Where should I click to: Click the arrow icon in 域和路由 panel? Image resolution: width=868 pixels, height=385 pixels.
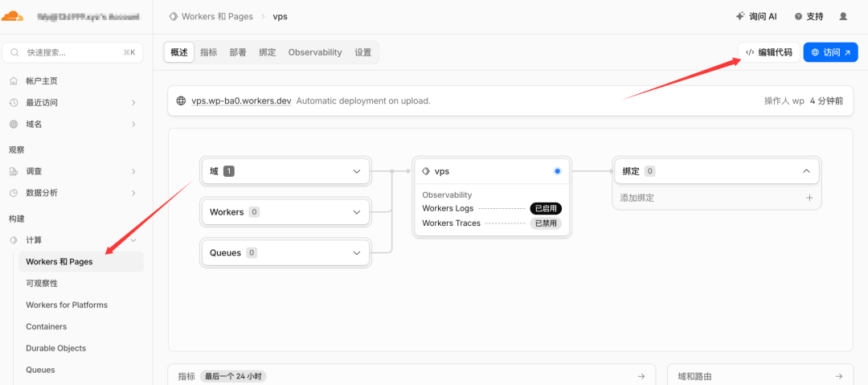click(x=839, y=376)
